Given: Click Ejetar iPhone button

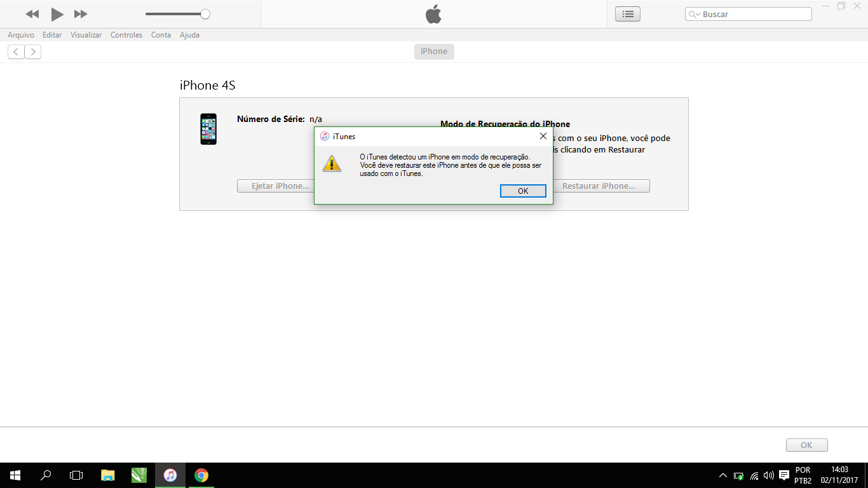Looking at the screenshot, I should point(276,186).
